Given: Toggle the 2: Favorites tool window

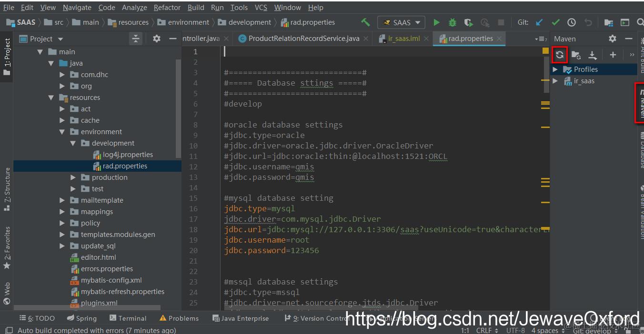Looking at the screenshot, I should 7,247.
